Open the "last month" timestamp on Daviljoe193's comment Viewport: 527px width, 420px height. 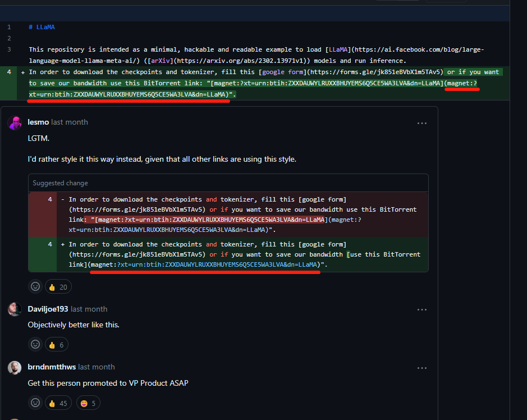tap(89, 309)
